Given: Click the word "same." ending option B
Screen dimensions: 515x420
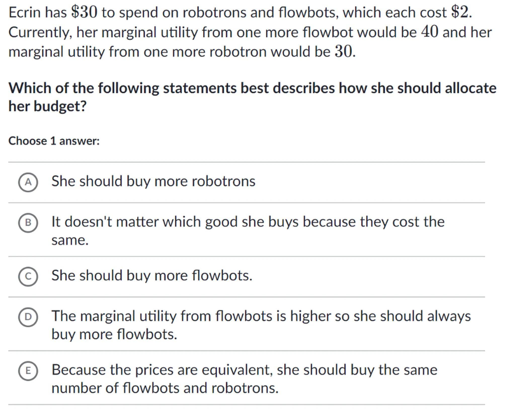Looking at the screenshot, I should (70, 240).
